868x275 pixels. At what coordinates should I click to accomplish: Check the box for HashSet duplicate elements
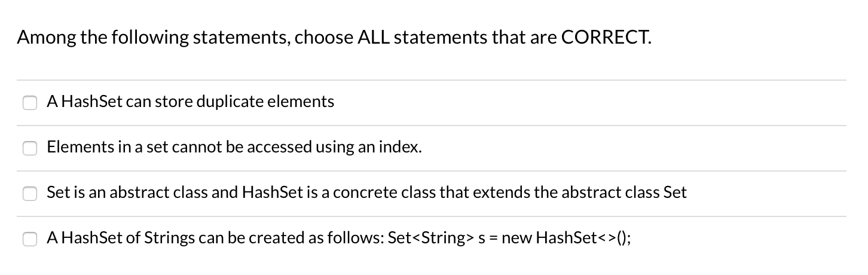click(30, 103)
